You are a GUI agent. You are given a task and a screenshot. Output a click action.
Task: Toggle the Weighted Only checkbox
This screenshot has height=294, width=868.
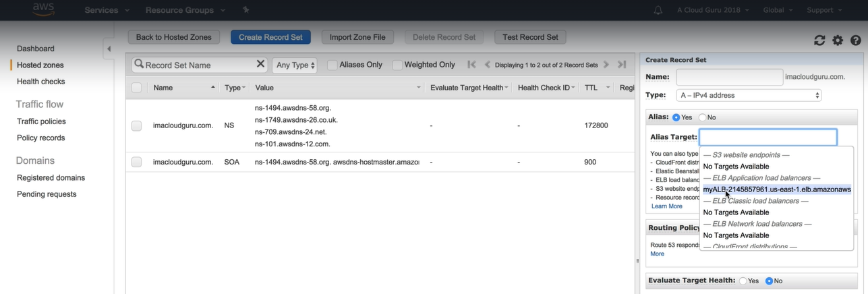tap(397, 65)
